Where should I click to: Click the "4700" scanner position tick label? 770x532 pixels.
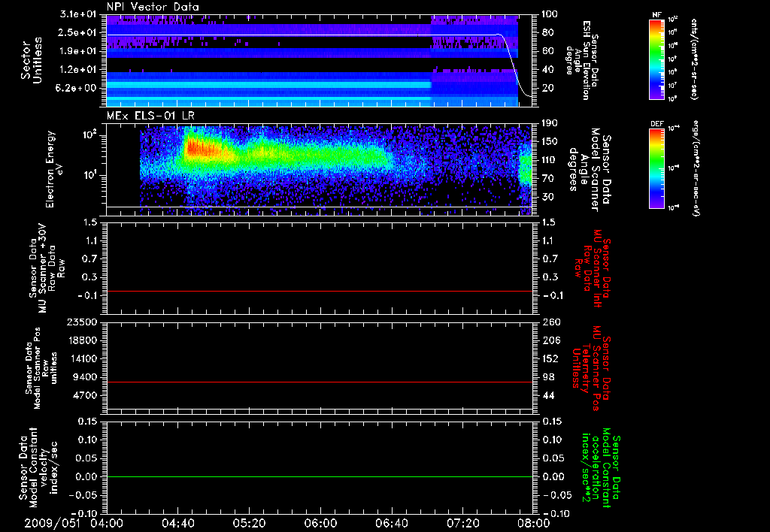click(85, 395)
